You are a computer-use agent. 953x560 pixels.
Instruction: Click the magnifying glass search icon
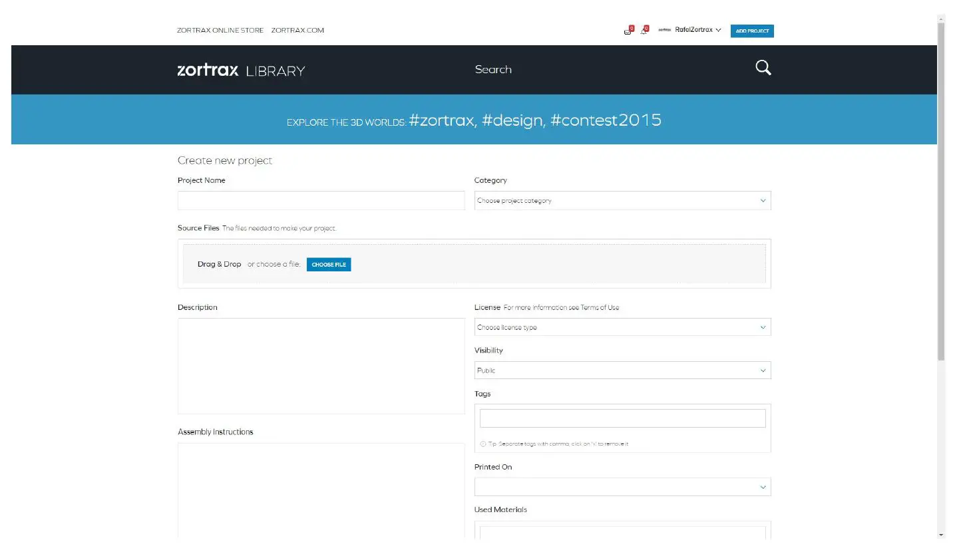pyautogui.click(x=763, y=68)
